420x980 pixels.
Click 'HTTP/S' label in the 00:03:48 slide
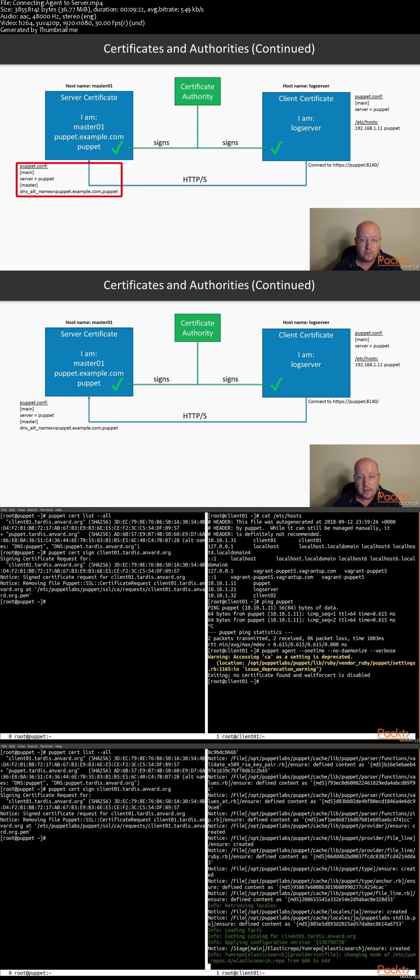[195, 416]
